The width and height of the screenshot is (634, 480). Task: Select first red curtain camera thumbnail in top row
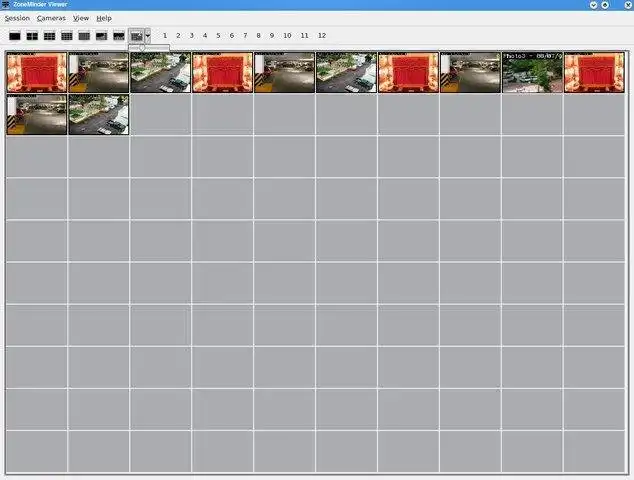click(37, 72)
